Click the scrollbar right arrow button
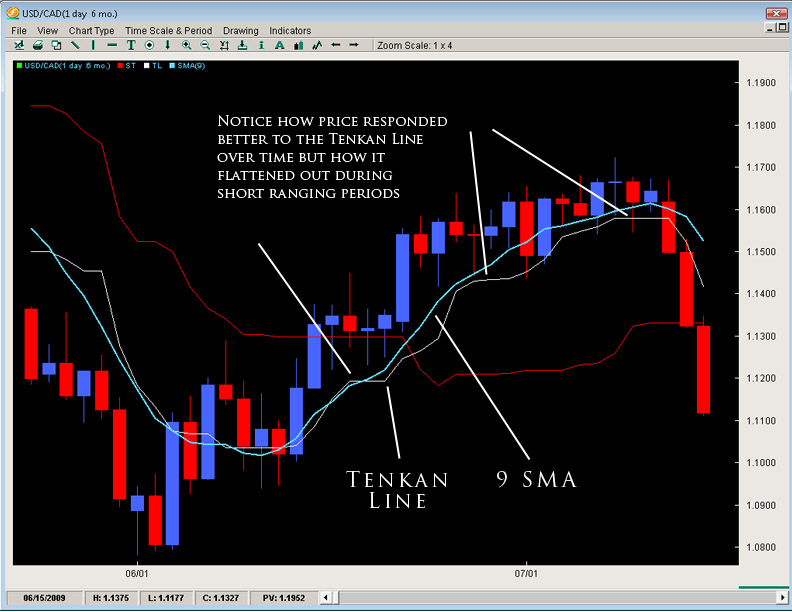Viewport: 792px width, 612px height. pyautogui.click(x=782, y=598)
